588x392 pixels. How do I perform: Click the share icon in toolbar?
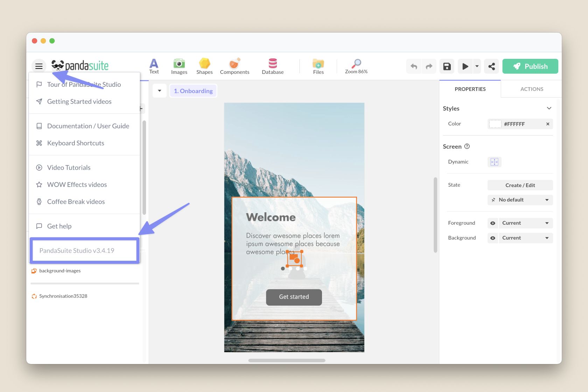tap(491, 66)
